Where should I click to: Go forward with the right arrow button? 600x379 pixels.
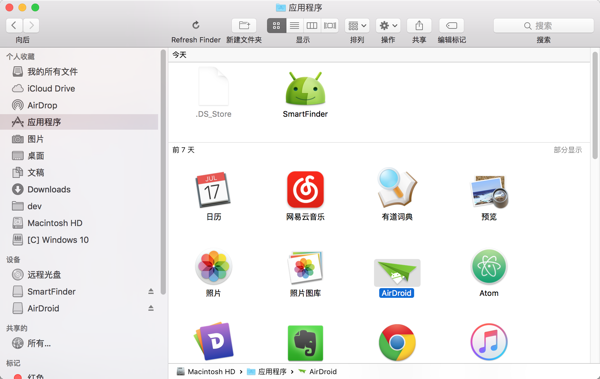pos(31,26)
